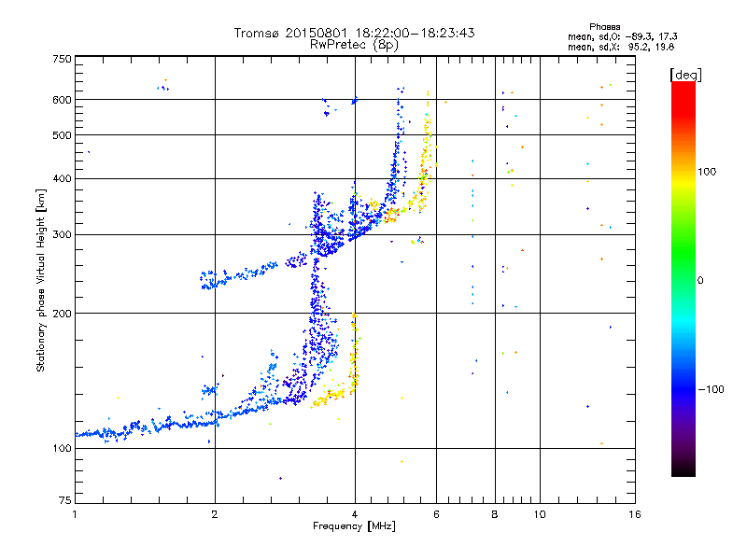Viewport: 747px width, 560px height.
Task: Click the x-axis tick label '4'
Action: (x=355, y=514)
